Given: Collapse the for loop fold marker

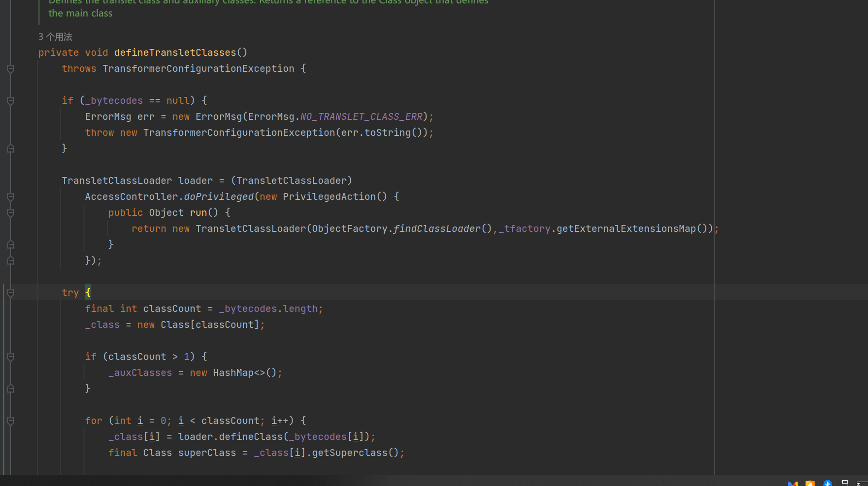Looking at the screenshot, I should tap(11, 421).
